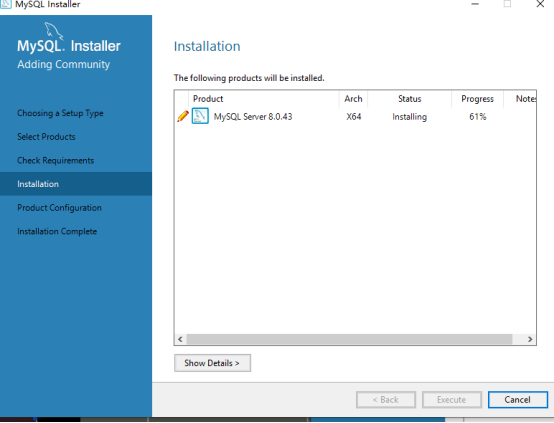Click the Note column header
Viewport: 554px width, 423px height.
[520, 99]
